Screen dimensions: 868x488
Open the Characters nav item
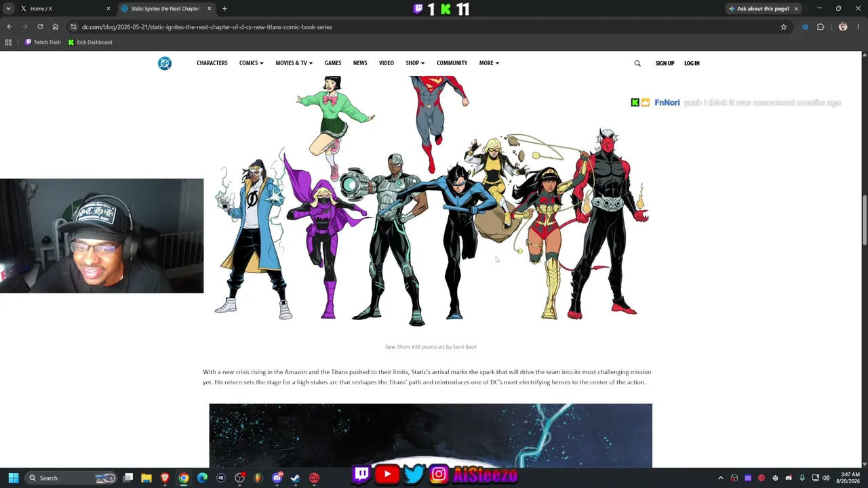(x=212, y=63)
